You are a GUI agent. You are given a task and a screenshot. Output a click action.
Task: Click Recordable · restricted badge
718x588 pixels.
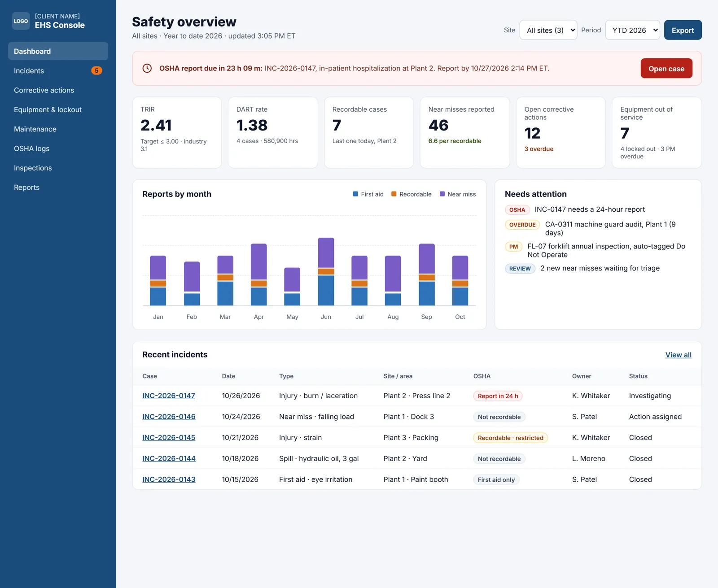510,438
